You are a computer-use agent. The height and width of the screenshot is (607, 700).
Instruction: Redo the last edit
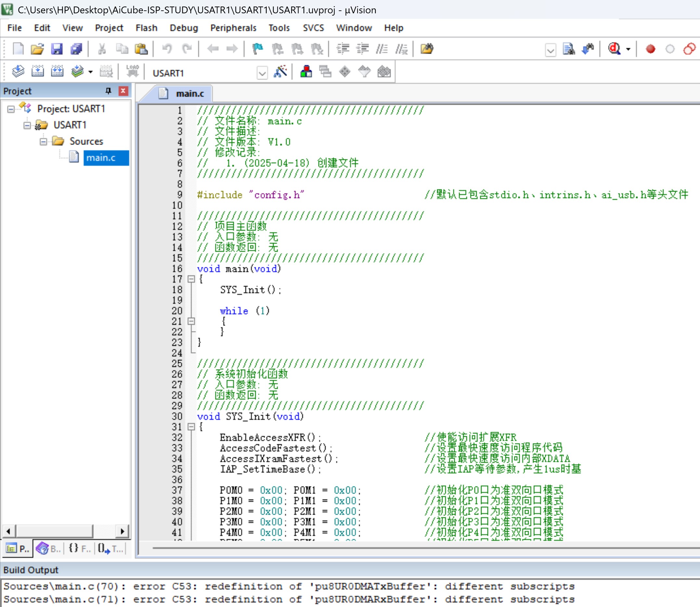point(187,49)
